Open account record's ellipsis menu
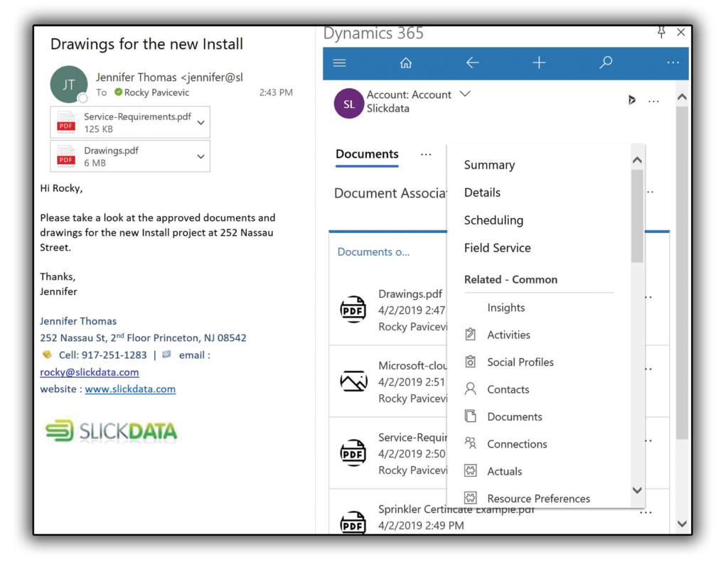The image size is (728, 562). [x=653, y=101]
